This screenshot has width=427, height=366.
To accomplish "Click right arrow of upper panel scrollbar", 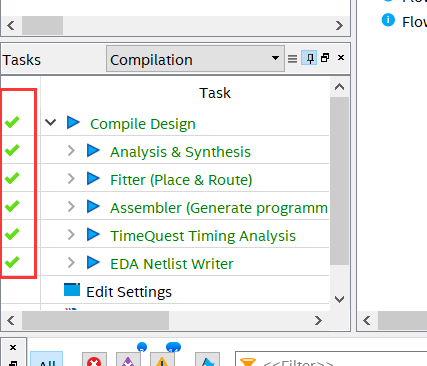I will [x=339, y=25].
